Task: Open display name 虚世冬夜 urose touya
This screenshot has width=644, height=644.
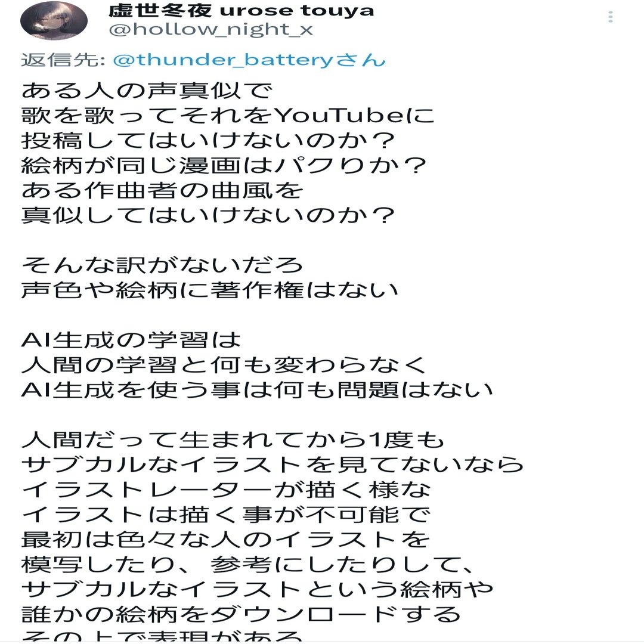Action: 241,10
